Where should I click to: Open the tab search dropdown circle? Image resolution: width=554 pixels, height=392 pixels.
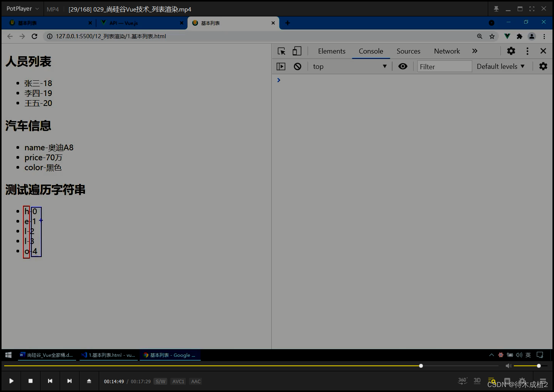tap(492, 23)
